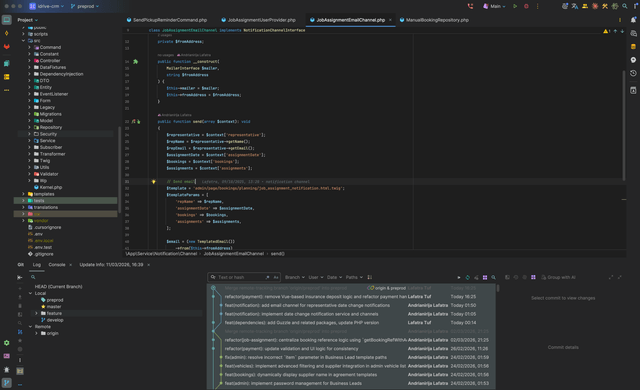Expand the Controller folder in project tree
The height and width of the screenshot is (390, 640).
29,60
